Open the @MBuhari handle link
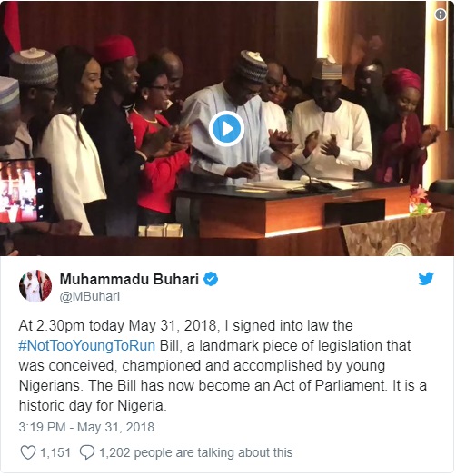The image size is (456, 476). (90, 296)
